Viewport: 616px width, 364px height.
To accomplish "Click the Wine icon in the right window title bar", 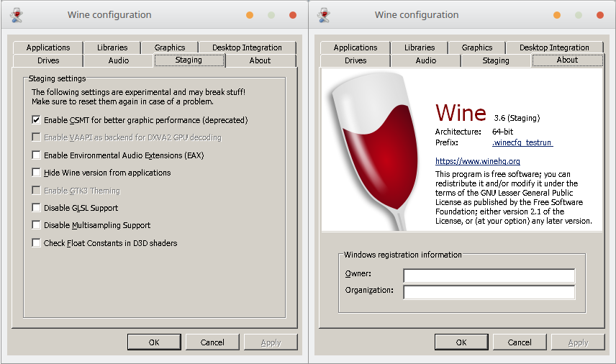I will [324, 15].
